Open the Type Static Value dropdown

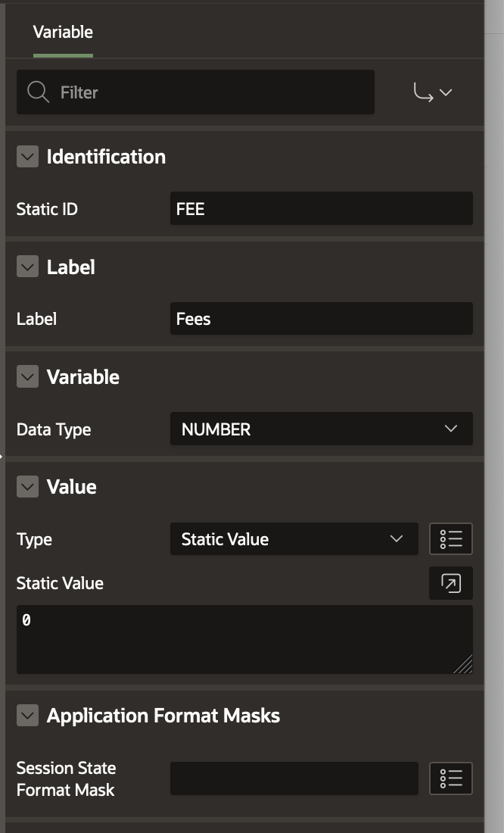(294, 539)
